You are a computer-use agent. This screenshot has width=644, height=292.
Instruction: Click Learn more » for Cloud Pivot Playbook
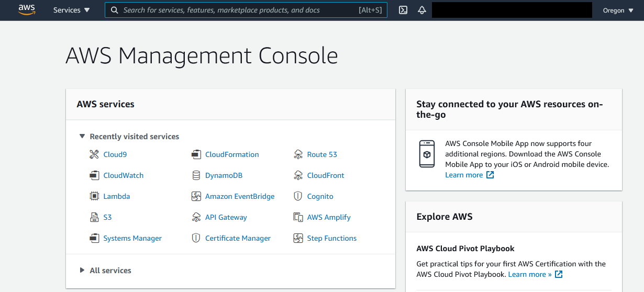click(530, 274)
